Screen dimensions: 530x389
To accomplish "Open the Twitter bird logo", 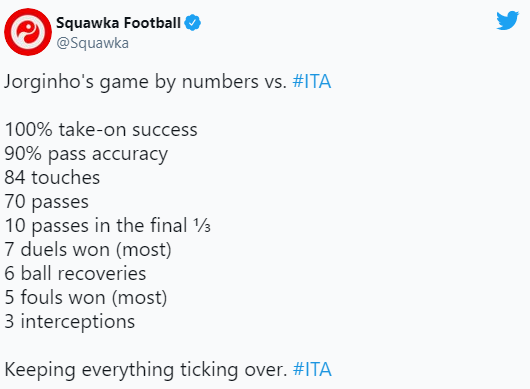I will pyautogui.click(x=507, y=21).
